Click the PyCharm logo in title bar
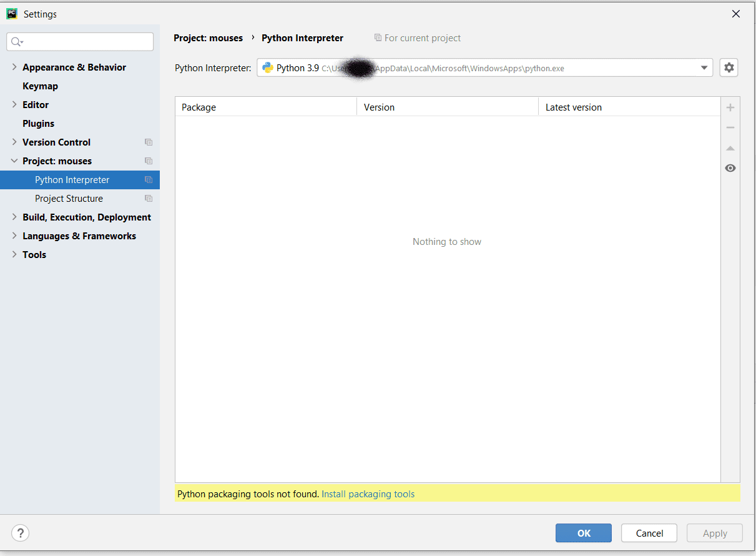This screenshot has height=556, width=756. 12,13
